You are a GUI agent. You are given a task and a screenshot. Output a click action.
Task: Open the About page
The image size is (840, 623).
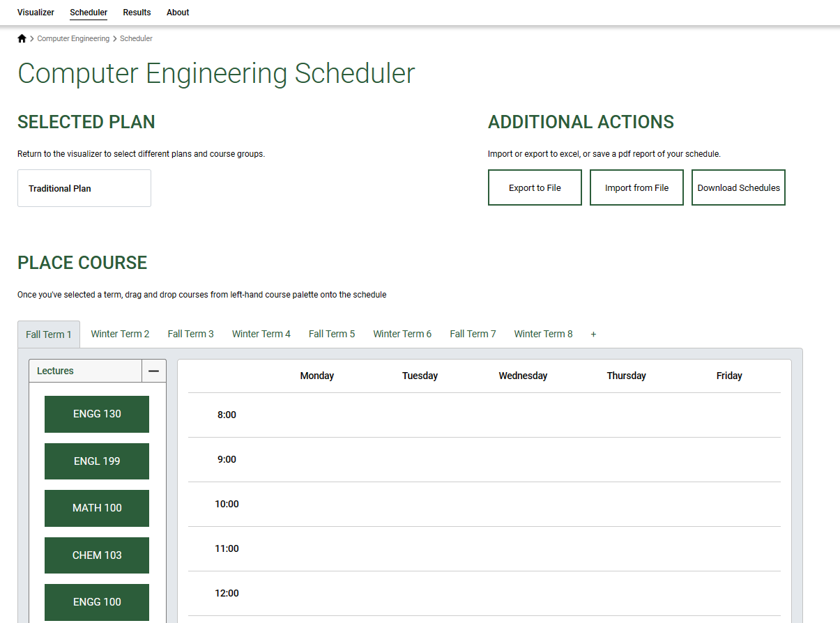coord(177,12)
